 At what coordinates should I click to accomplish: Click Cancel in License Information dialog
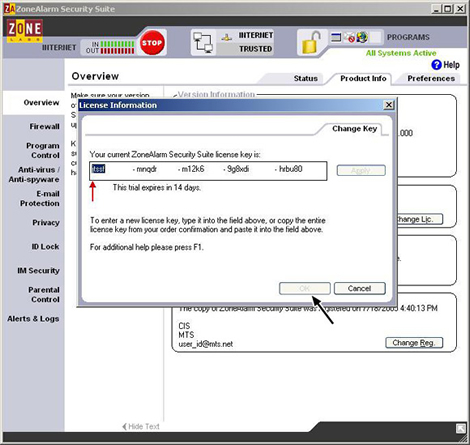[359, 288]
